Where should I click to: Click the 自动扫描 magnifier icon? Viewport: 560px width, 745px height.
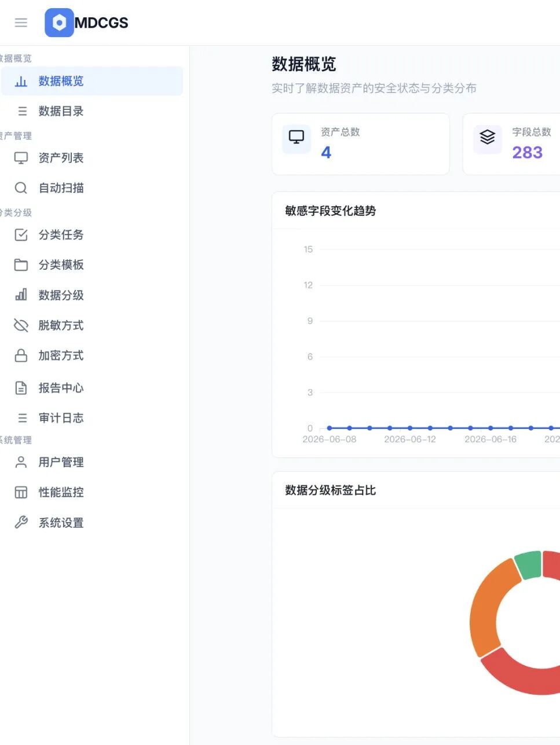coord(21,188)
